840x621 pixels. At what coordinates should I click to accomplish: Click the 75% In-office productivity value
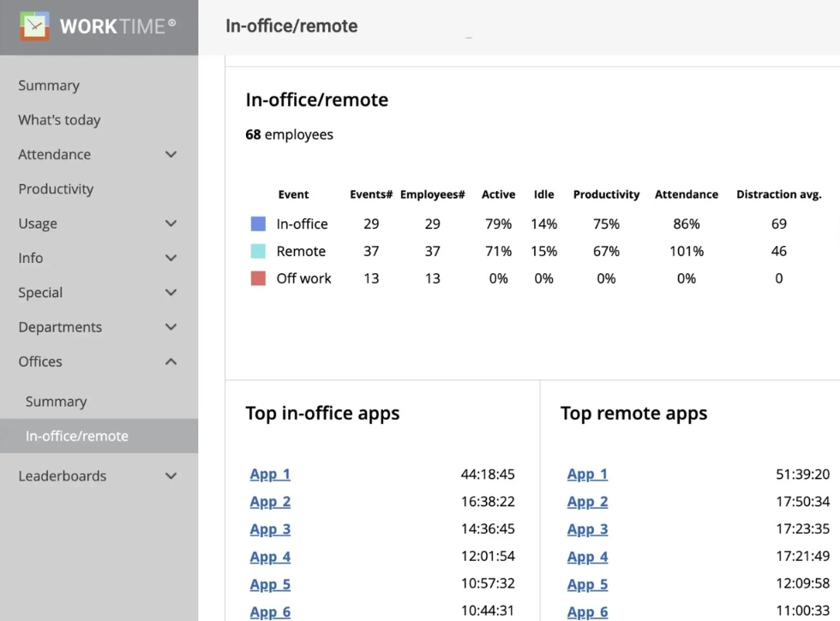coord(607,224)
